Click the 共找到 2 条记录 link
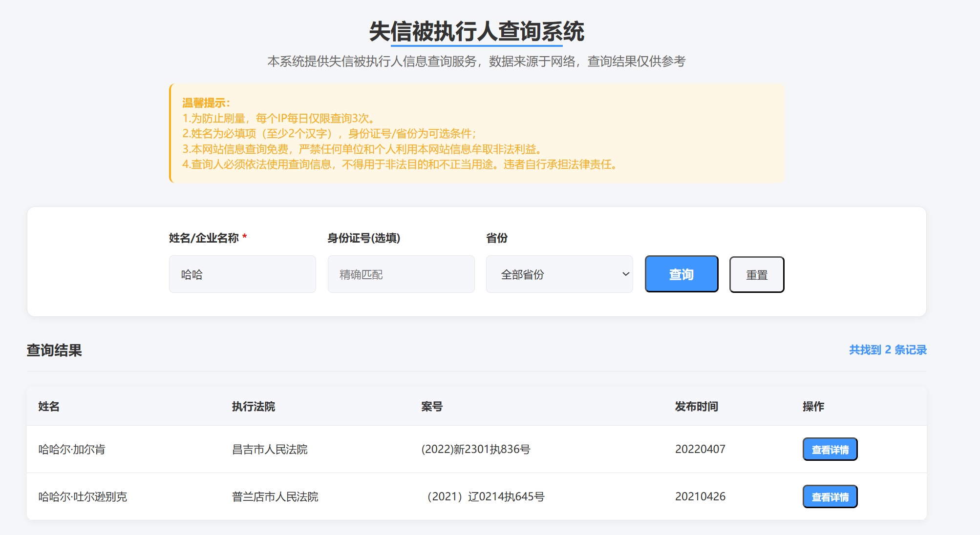The image size is (980, 535). click(x=888, y=350)
